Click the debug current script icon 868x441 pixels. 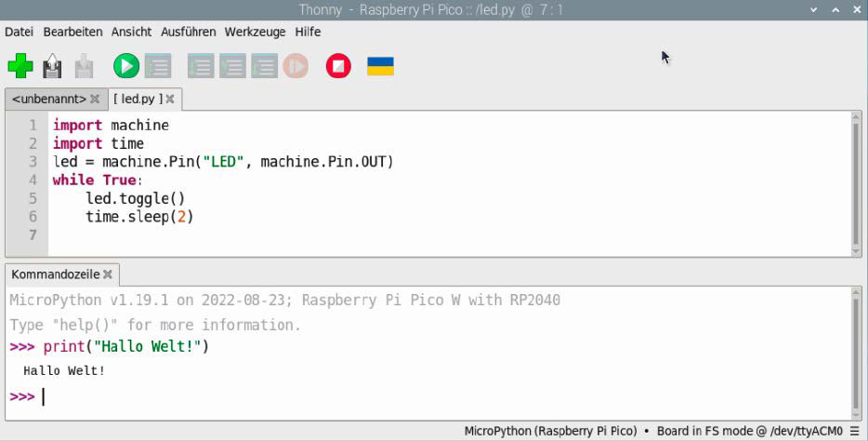pos(158,66)
